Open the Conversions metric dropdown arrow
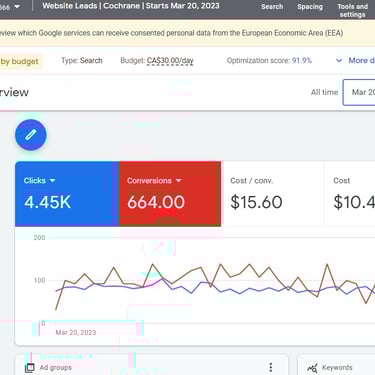 178,181
